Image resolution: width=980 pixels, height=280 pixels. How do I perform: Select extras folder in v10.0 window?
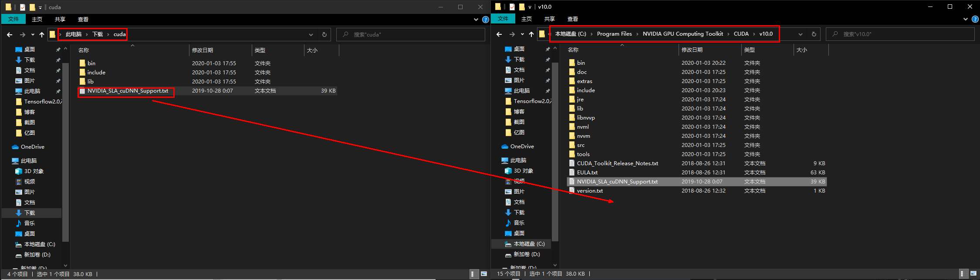(x=585, y=81)
